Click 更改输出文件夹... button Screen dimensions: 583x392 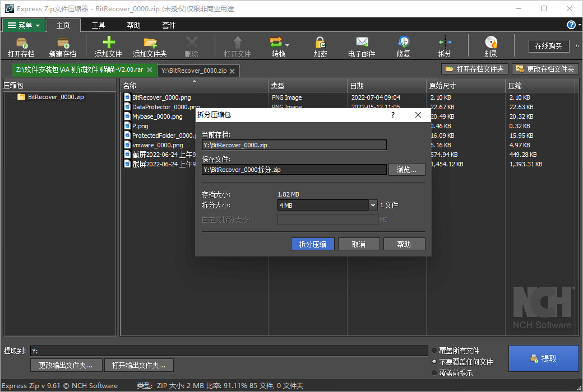tap(66, 365)
